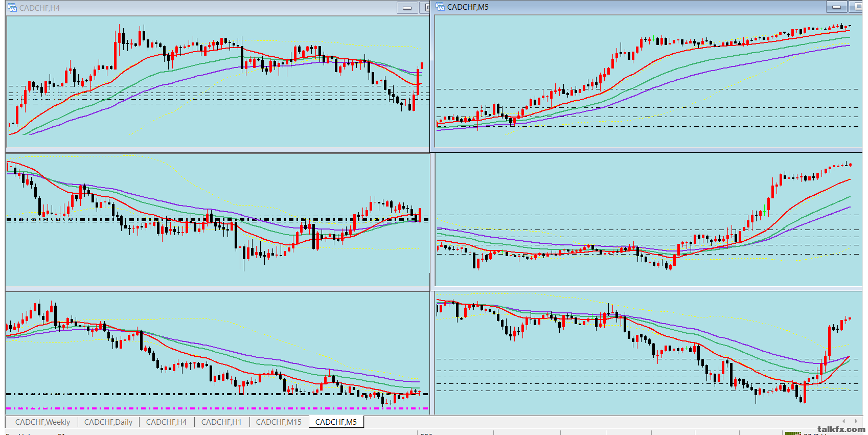The image size is (868, 435).
Task: Click the CADCHF,H4 window chart icon
Action: click(x=12, y=8)
